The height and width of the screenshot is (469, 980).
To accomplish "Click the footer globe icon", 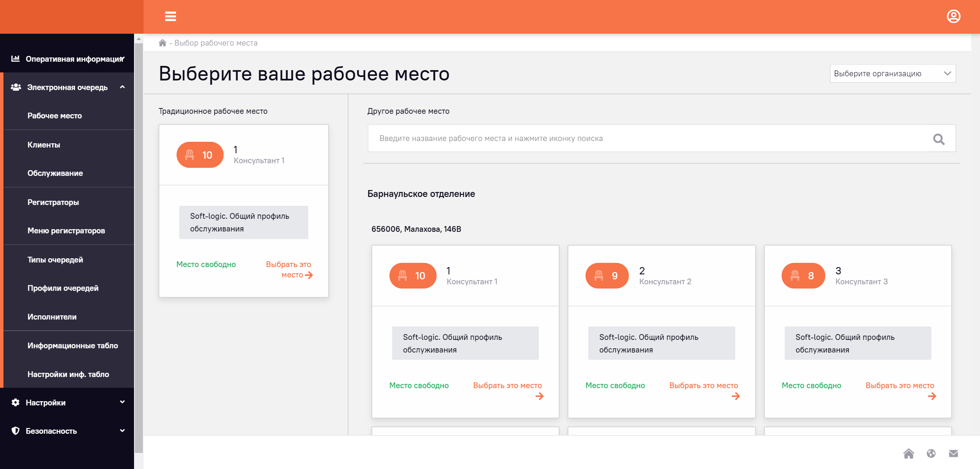I will pyautogui.click(x=931, y=454).
